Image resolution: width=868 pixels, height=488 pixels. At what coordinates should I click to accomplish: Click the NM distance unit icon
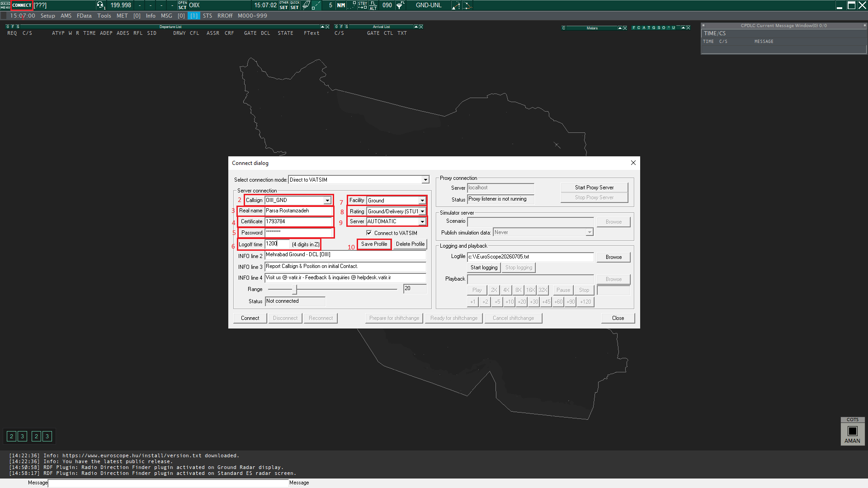point(341,5)
